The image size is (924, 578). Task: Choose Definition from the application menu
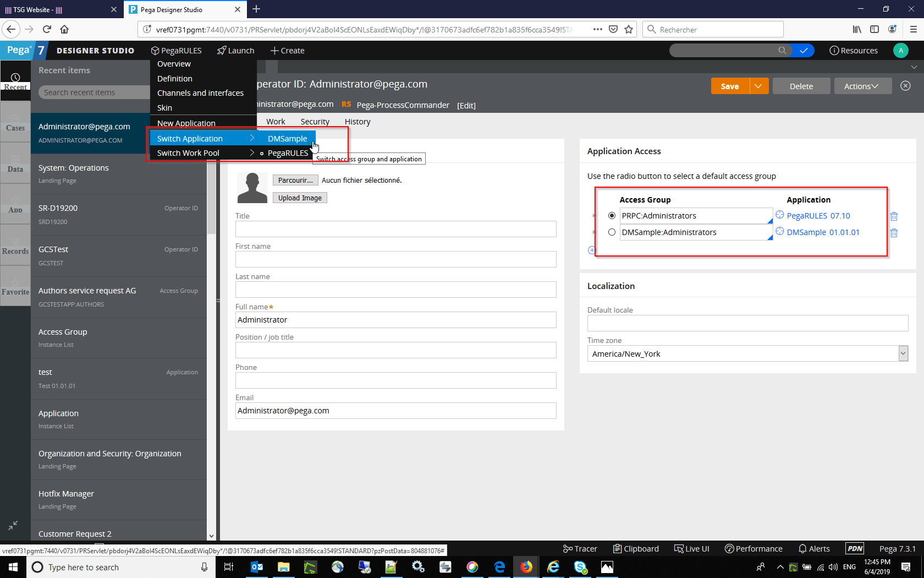coord(175,79)
